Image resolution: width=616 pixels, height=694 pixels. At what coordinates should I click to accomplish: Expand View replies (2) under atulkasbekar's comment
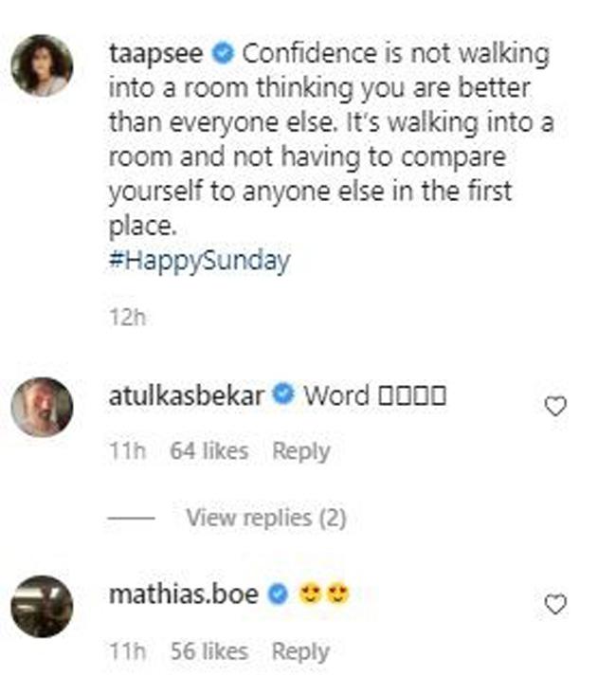tap(265, 518)
